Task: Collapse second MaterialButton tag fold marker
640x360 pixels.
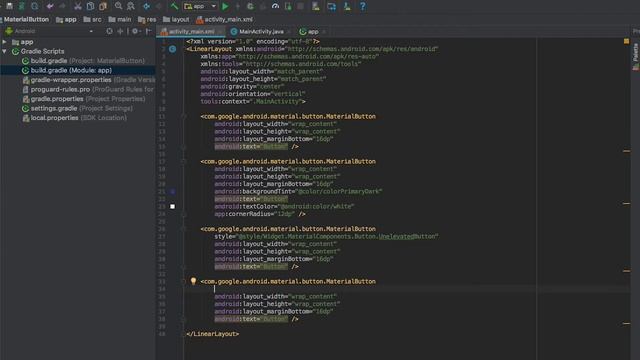Action: point(183,162)
